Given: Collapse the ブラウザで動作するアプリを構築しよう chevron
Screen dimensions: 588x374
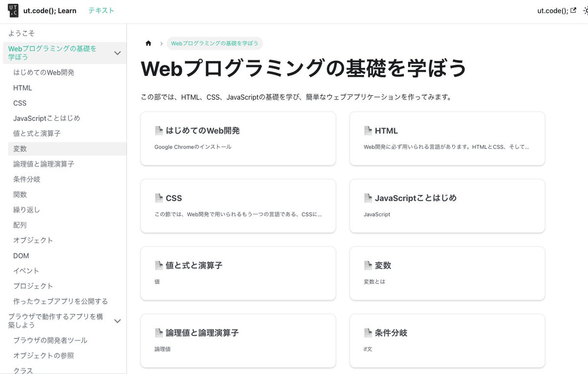Looking at the screenshot, I should point(118,321).
